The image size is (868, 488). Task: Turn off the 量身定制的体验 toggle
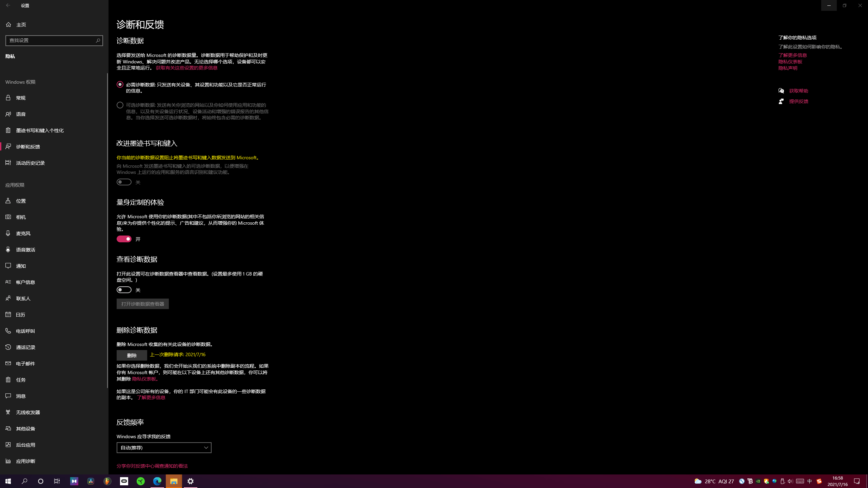pos(124,239)
